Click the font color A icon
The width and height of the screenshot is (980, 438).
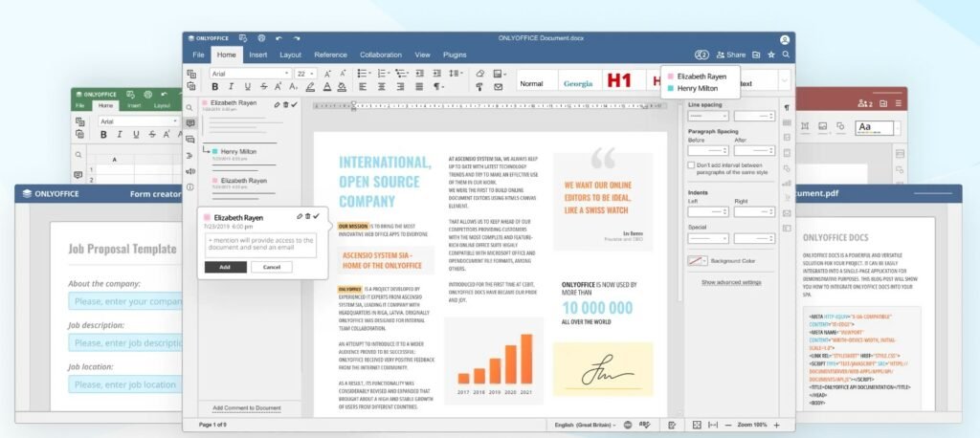[x=326, y=87]
